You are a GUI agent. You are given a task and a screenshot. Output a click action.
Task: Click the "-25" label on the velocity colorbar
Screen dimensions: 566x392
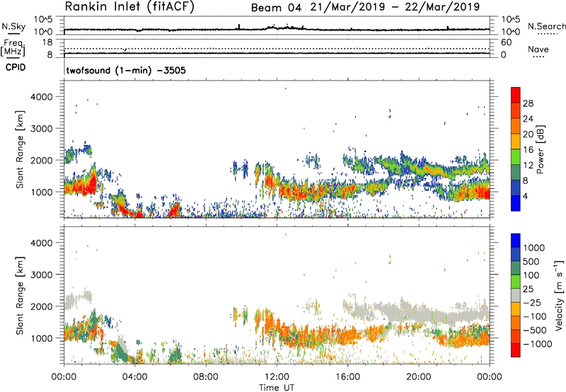coord(531,303)
